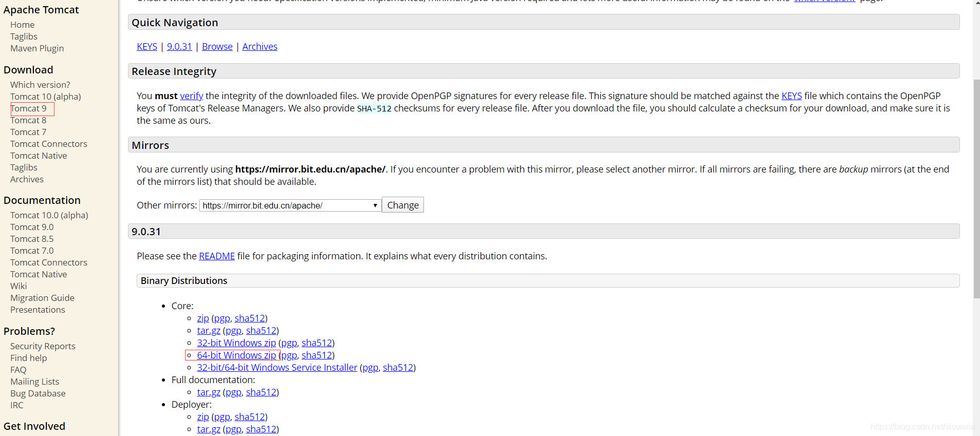Screen dimensions: 980x436
Task: Open sha512 for Deployer tar.gz
Action: [261, 429]
